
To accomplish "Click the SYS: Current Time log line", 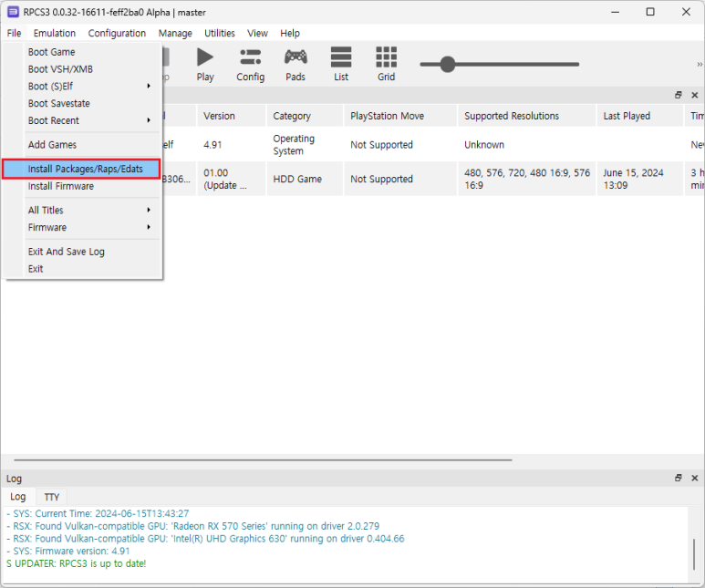I will [98, 513].
